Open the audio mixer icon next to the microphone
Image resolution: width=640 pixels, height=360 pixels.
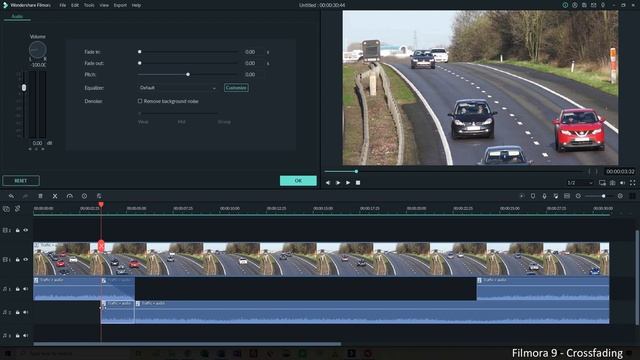coord(556,196)
